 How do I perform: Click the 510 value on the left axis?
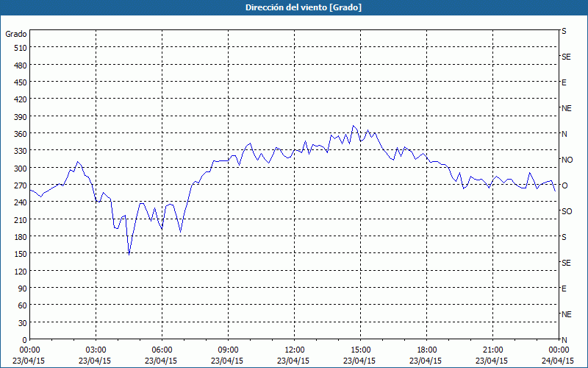coord(21,48)
